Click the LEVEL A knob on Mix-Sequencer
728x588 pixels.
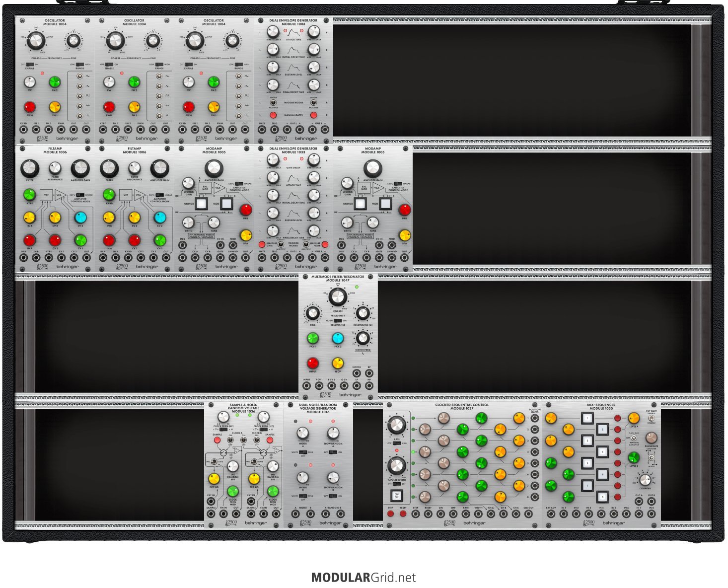[x=634, y=418]
